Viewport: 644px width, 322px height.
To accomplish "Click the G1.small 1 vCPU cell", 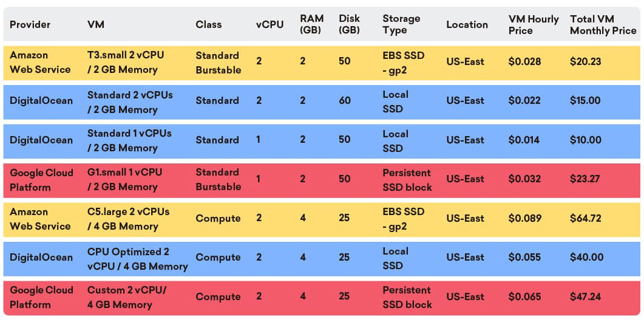I will coord(124,179).
